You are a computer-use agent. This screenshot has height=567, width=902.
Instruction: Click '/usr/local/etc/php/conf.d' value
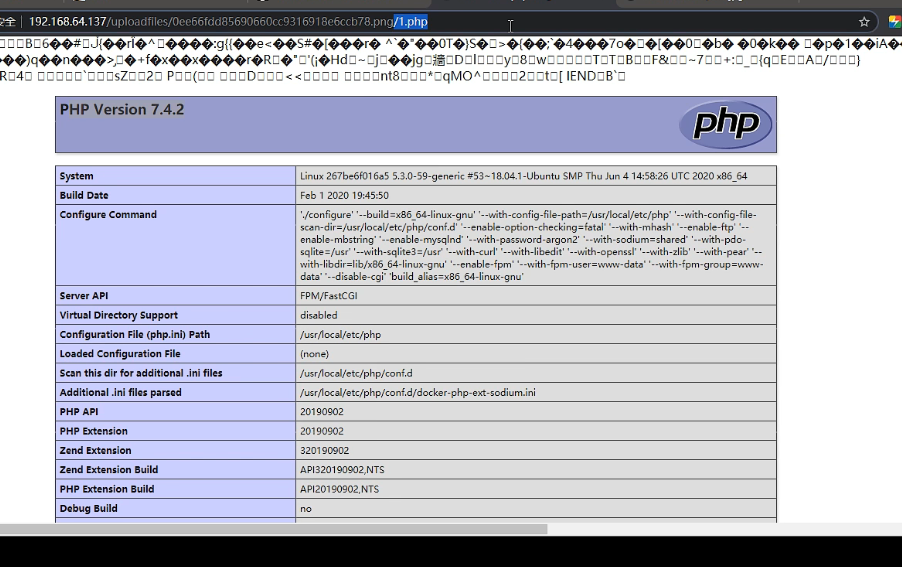[x=356, y=373]
